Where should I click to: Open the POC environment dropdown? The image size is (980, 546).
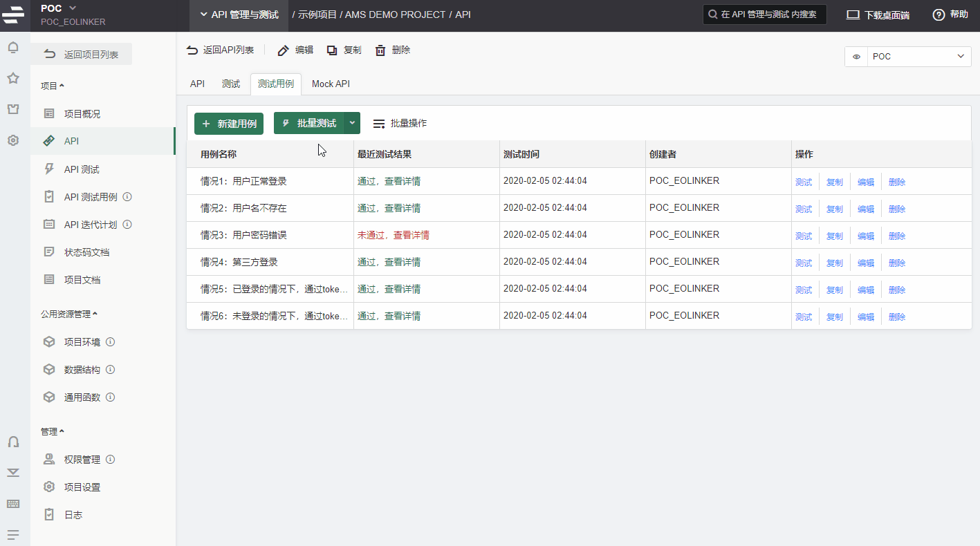pyautogui.click(x=918, y=57)
